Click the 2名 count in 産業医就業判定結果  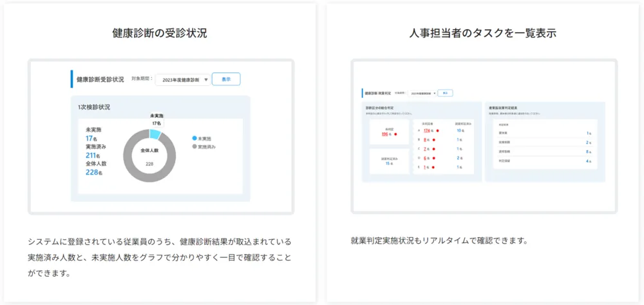[589, 143]
